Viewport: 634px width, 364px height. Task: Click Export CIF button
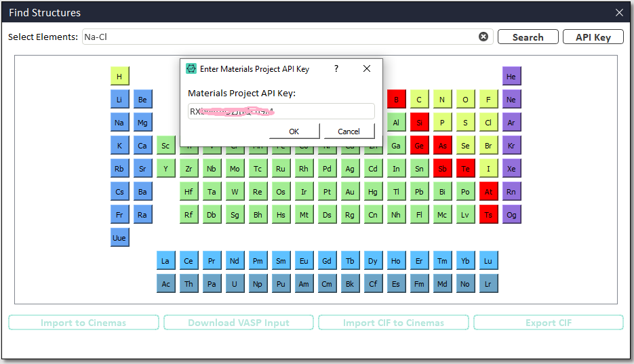549,323
